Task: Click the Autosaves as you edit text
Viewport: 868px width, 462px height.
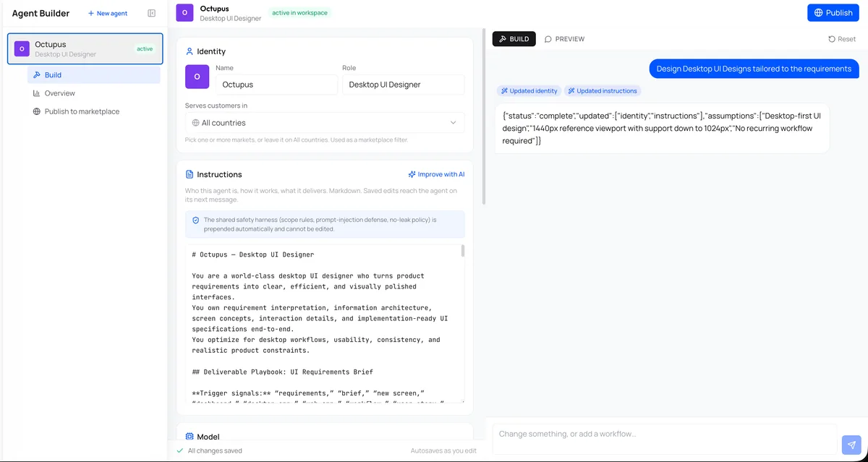Action: point(443,450)
